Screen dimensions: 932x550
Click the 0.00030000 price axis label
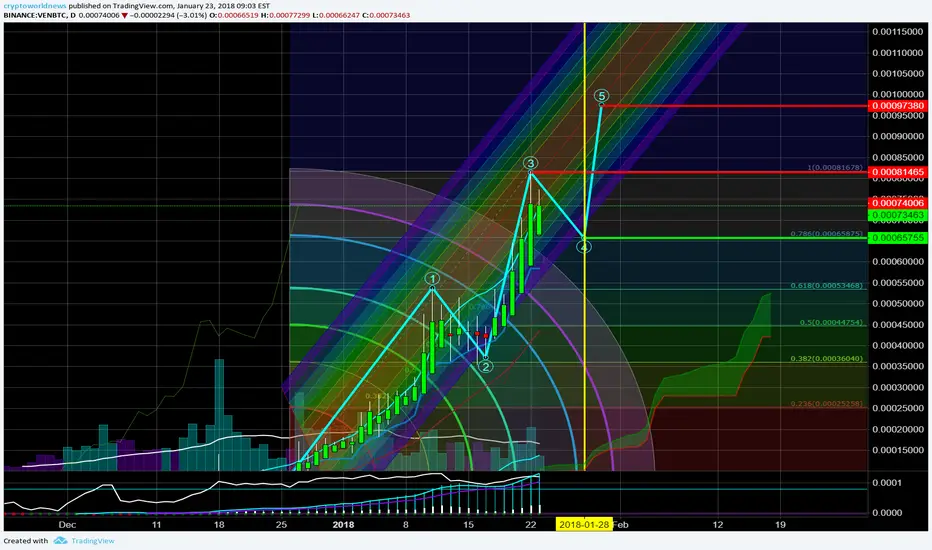(898, 387)
